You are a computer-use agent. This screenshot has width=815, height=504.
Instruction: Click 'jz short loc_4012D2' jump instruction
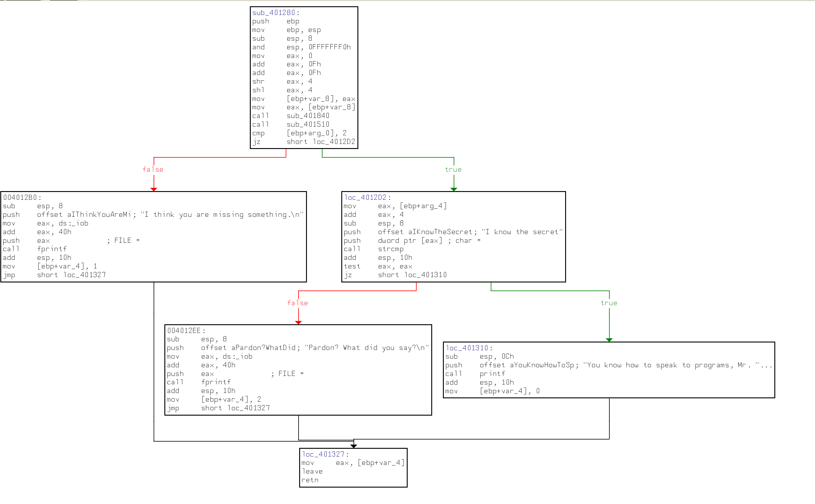point(304,142)
